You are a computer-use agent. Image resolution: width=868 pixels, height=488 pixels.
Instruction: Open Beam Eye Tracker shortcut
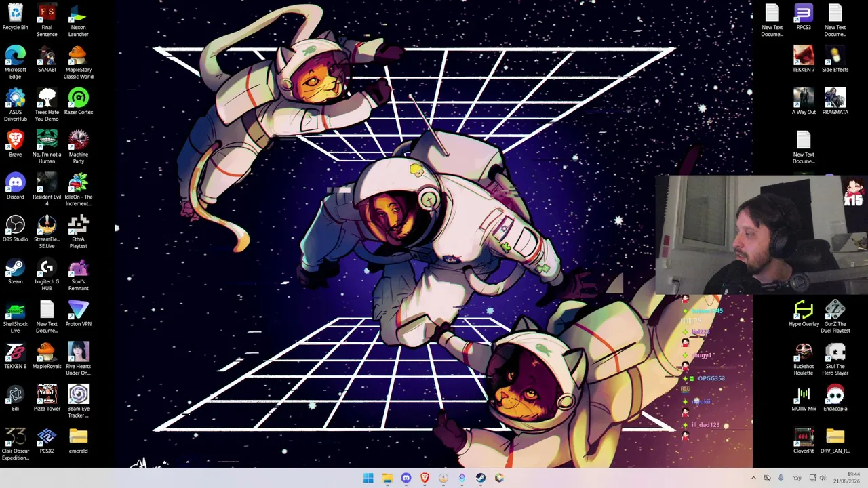(78, 402)
